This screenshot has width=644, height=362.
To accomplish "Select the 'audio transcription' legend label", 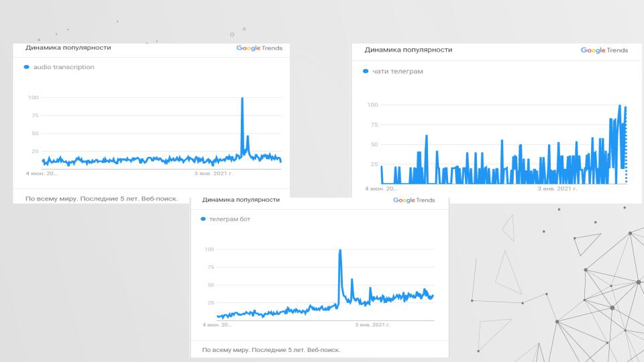I will [64, 67].
